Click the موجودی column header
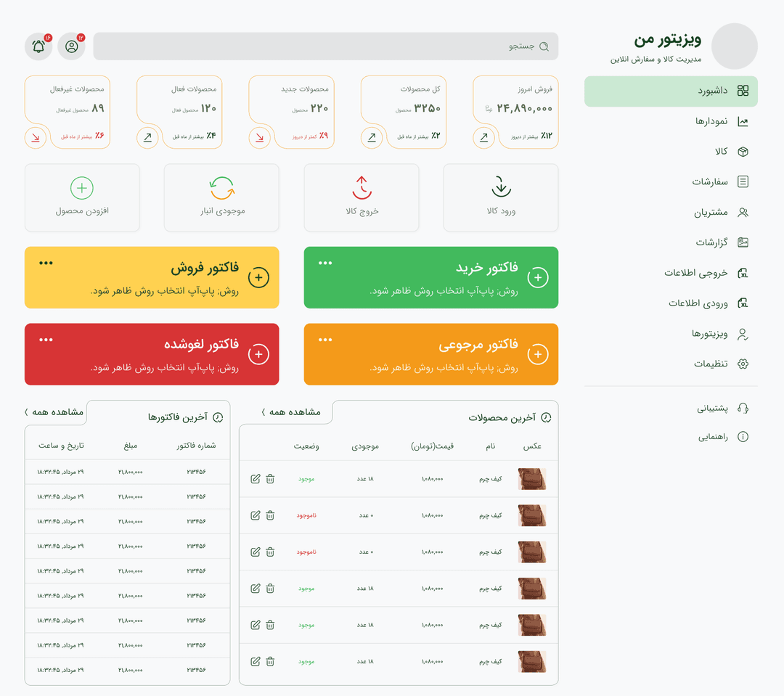The image size is (784, 696). (365, 446)
